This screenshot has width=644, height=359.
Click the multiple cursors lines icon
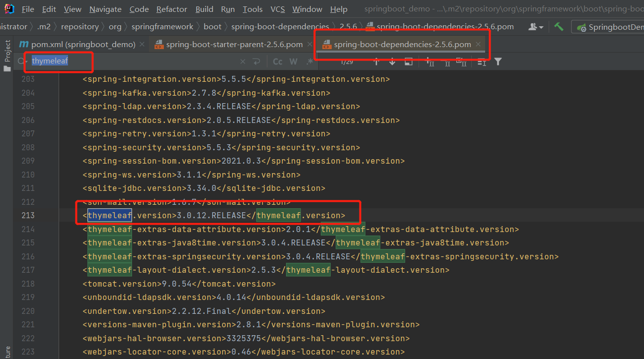[x=482, y=61]
